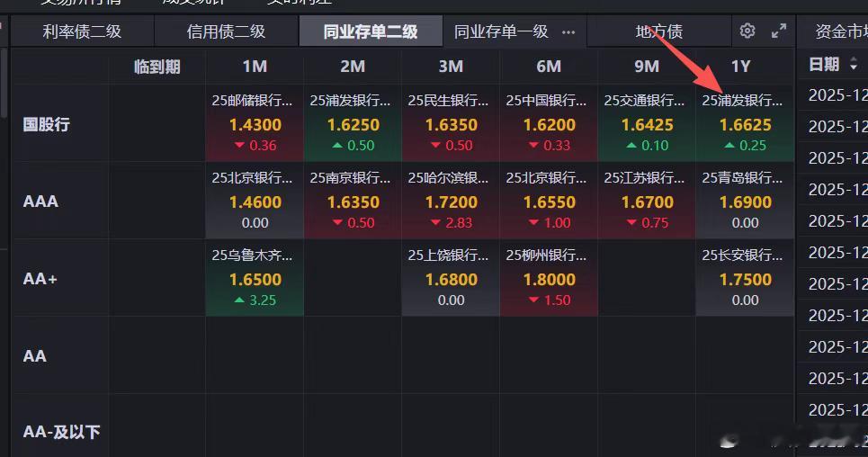Screen dimensions: 868x457
Task: Open AAA 1M 25北京银行 cell at 1.4600
Action: (255, 200)
